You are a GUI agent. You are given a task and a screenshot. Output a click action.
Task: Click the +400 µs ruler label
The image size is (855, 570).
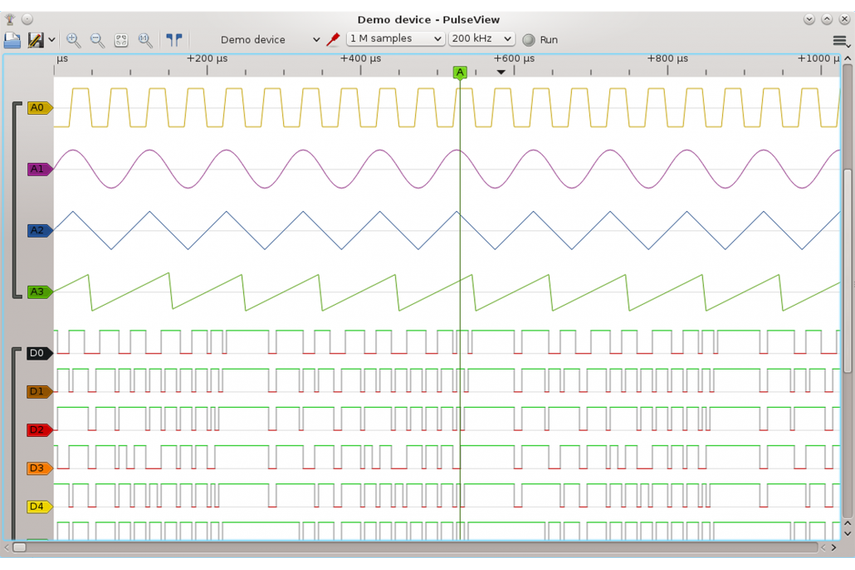[x=360, y=58]
